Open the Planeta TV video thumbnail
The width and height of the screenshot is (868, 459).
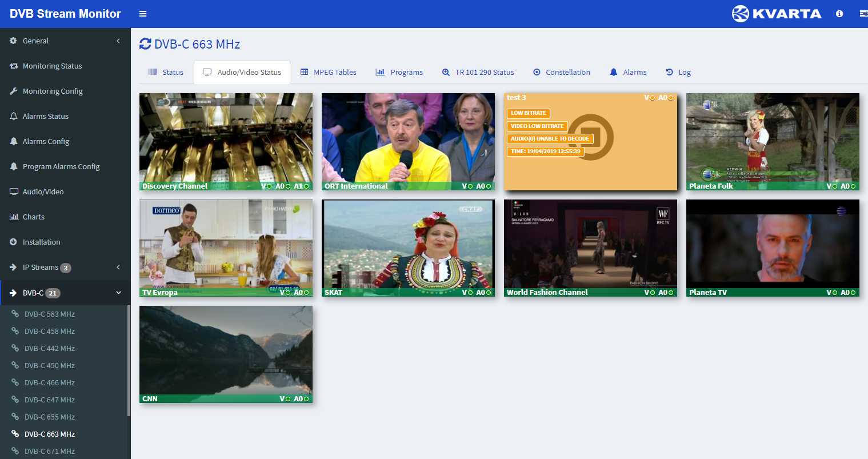(773, 248)
